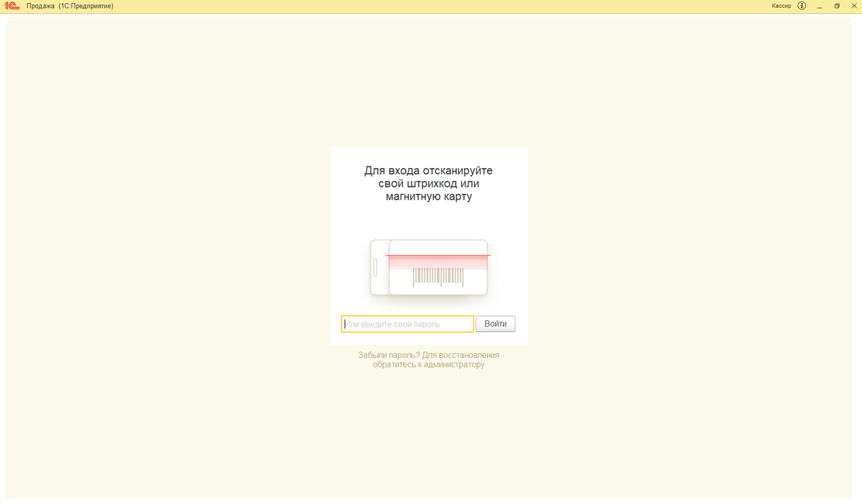Minimize the Продажа window
This screenshot has height=504, width=862.
tap(819, 6)
